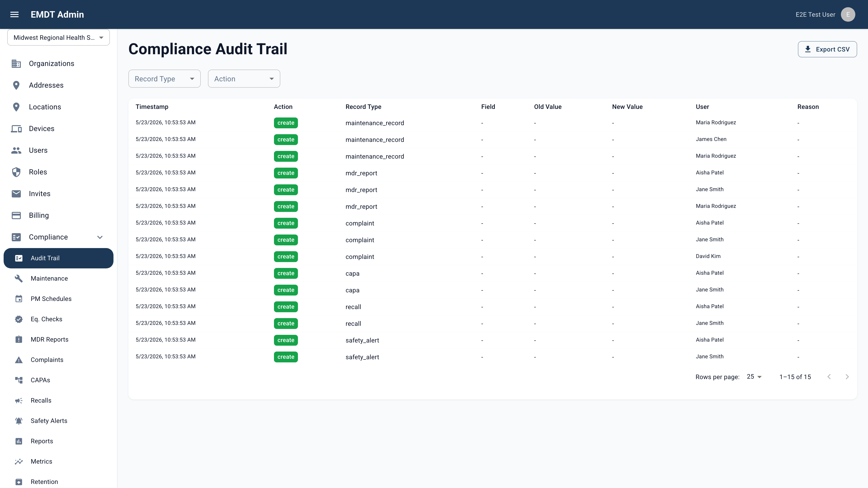Click user name David Kim
The height and width of the screenshot is (488, 868).
pyautogui.click(x=708, y=256)
